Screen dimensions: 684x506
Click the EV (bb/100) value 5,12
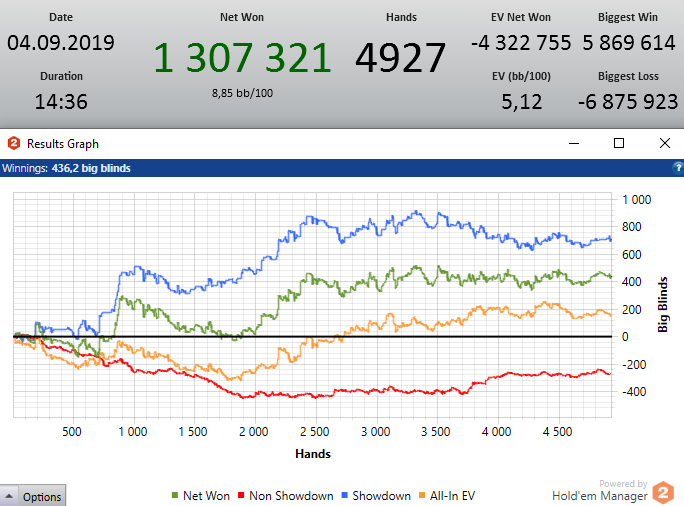(x=521, y=102)
